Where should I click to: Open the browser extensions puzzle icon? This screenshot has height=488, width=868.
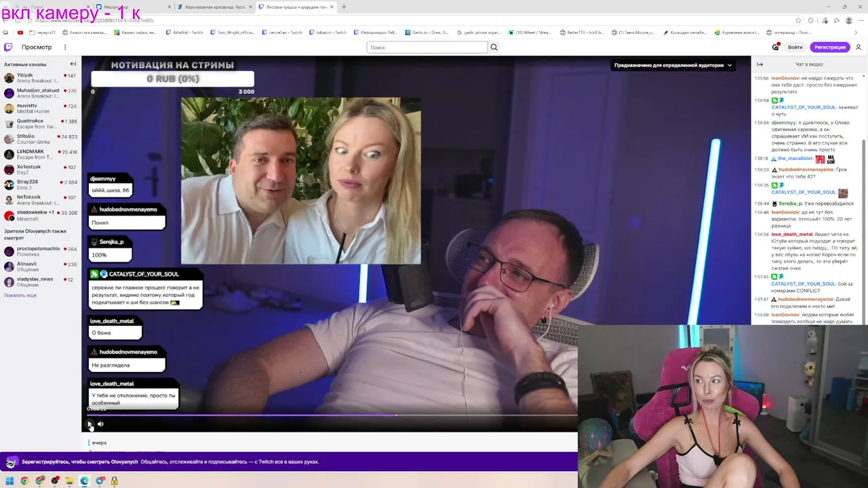pyautogui.click(x=810, y=20)
